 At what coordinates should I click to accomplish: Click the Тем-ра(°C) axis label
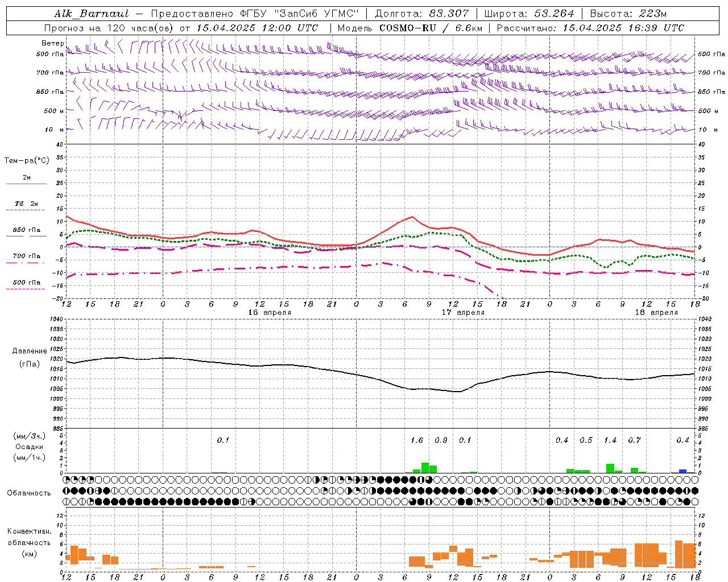pos(27,161)
